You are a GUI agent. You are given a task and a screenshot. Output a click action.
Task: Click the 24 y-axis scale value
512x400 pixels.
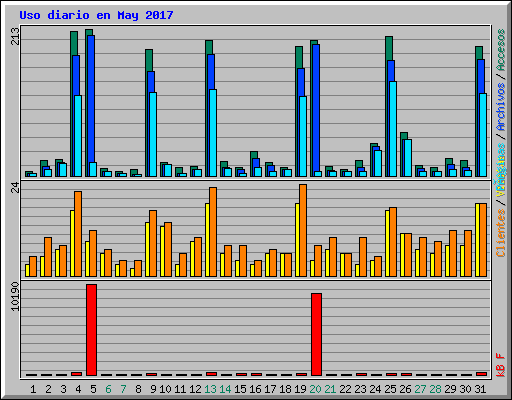point(15,187)
